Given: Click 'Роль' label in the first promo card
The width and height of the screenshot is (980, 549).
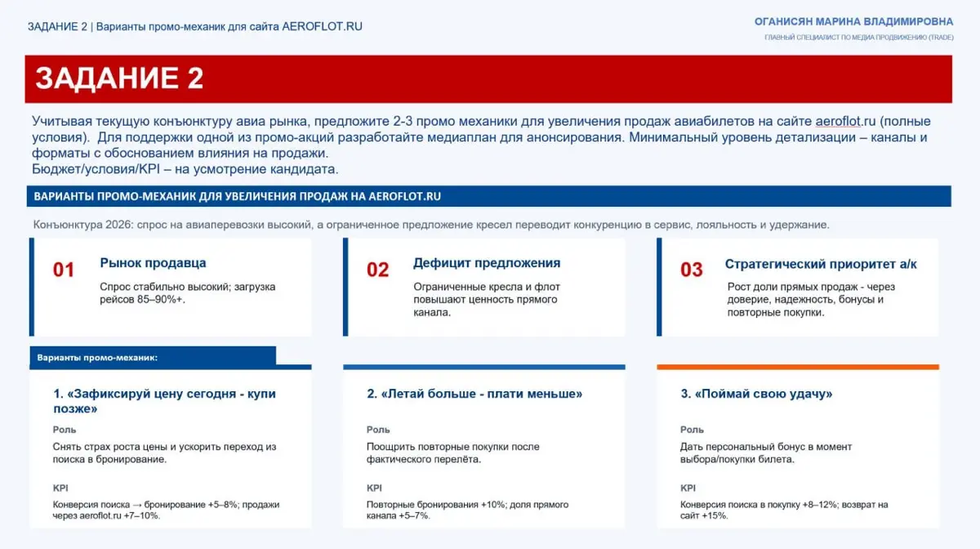Looking at the screenshot, I should coord(65,430).
